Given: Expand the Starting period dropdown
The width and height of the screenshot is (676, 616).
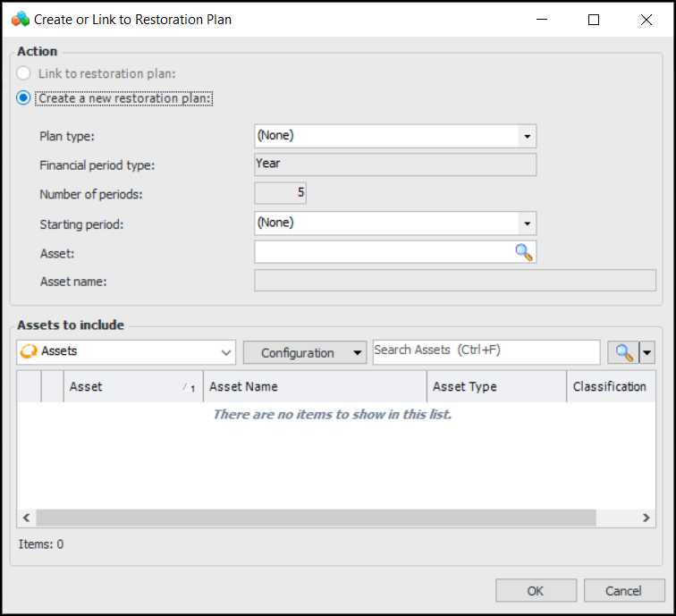Looking at the screenshot, I should point(527,224).
